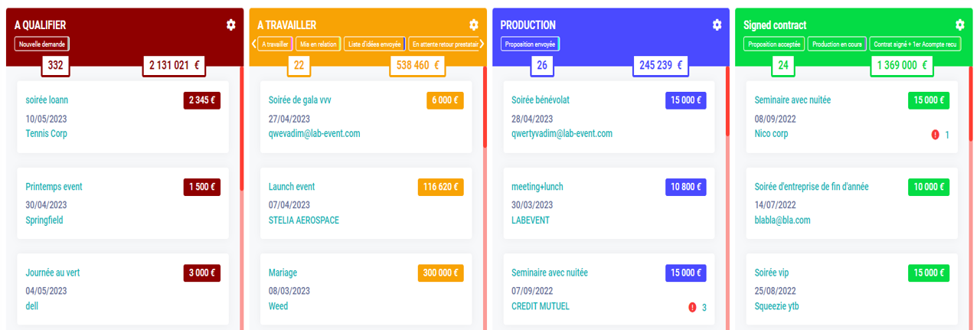Click Springfield company name
980x330 pixels.
pyautogui.click(x=44, y=220)
